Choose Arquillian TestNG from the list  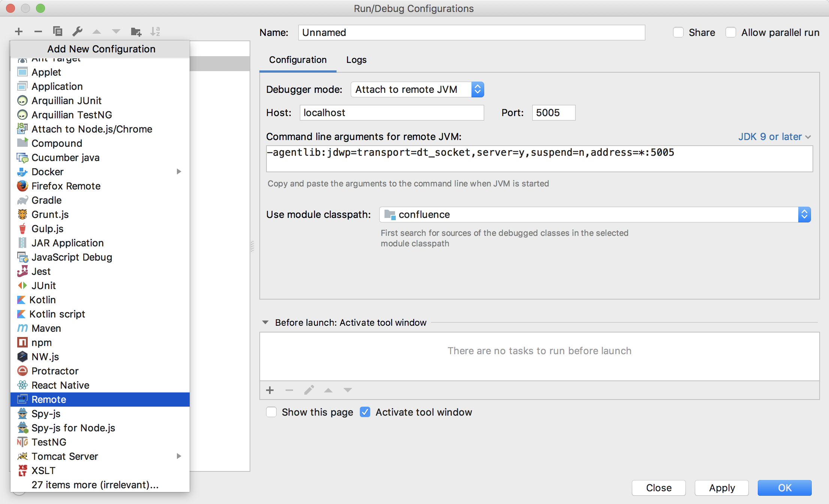pos(100,115)
